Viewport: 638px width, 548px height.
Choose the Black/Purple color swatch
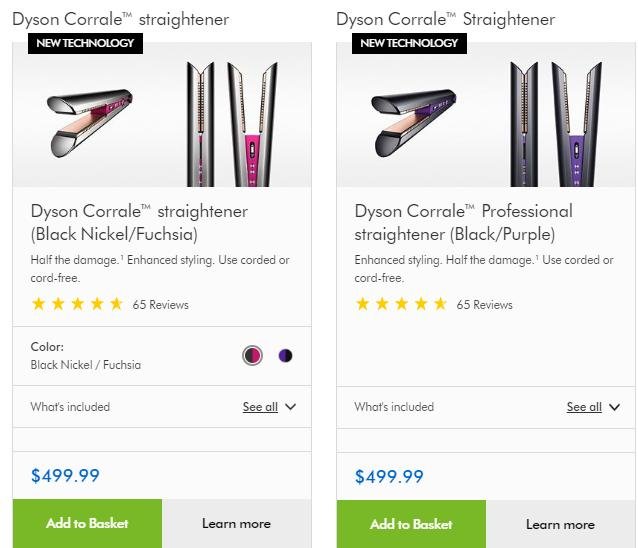click(285, 356)
